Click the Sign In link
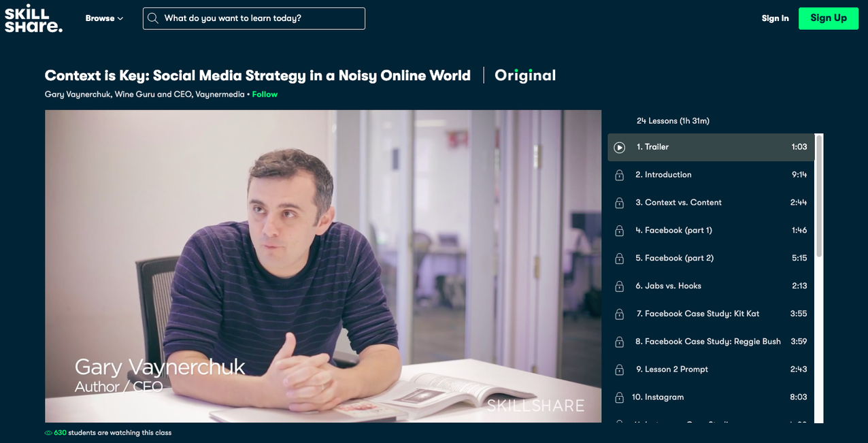Screen dimensions: 868x443 click(775, 18)
